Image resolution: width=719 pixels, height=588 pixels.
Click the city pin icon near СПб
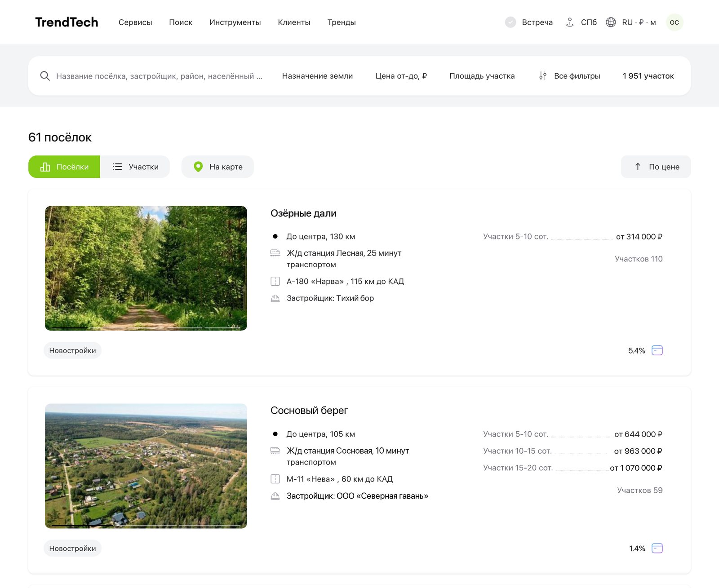(570, 22)
